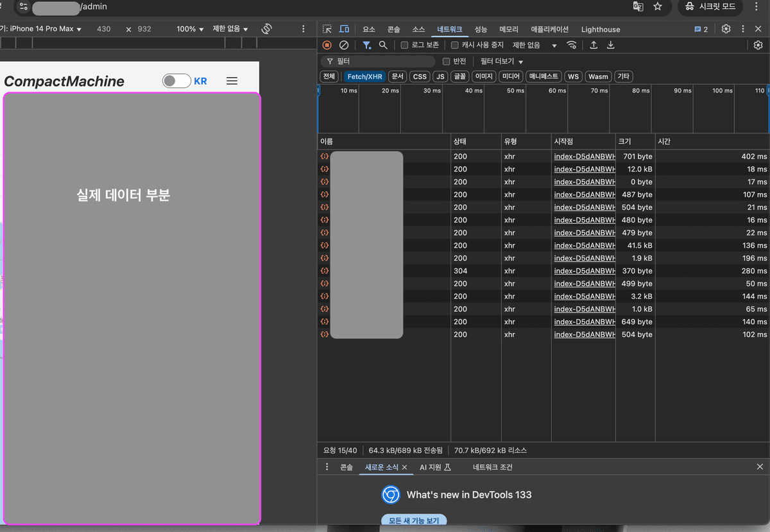
Task: Open network search with magnifier icon
Action: pos(383,45)
